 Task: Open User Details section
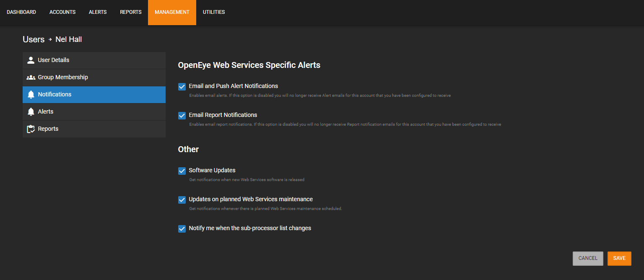coord(94,60)
